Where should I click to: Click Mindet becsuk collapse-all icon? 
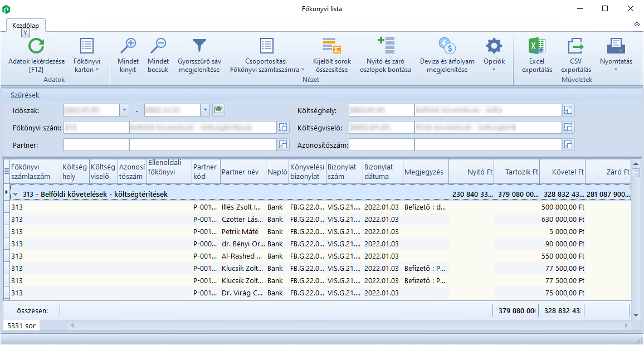click(158, 46)
